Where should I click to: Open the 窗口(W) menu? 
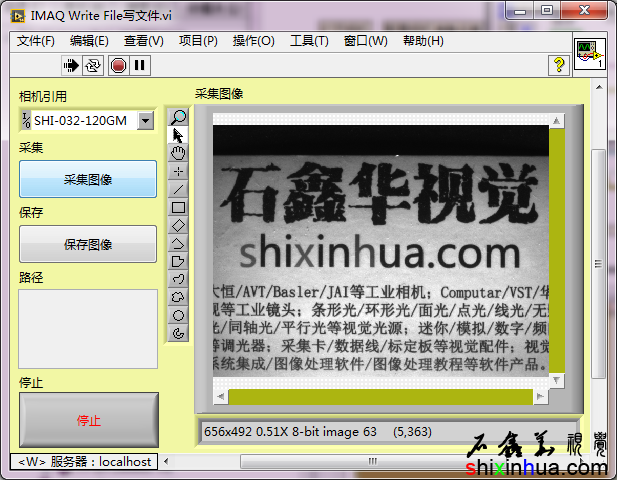click(366, 41)
